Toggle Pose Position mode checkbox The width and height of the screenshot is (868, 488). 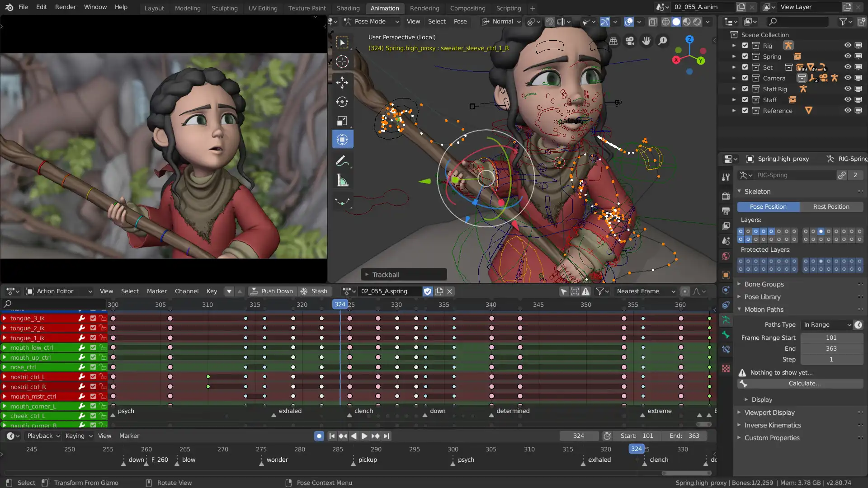coord(767,206)
